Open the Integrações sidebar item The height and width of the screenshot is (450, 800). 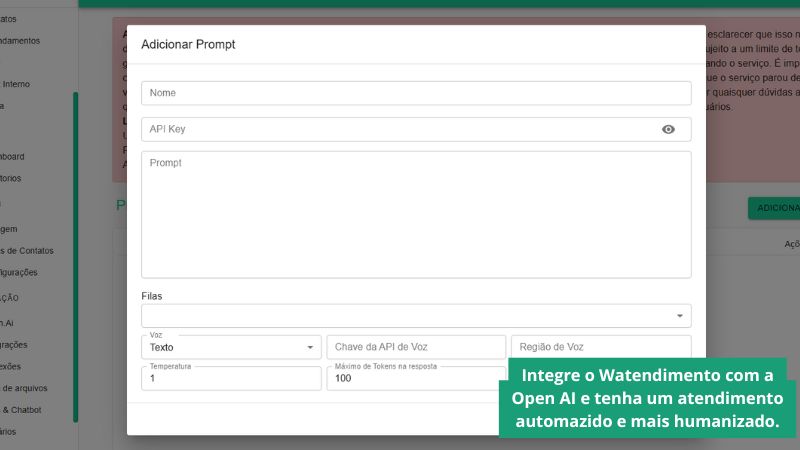(x=13, y=345)
